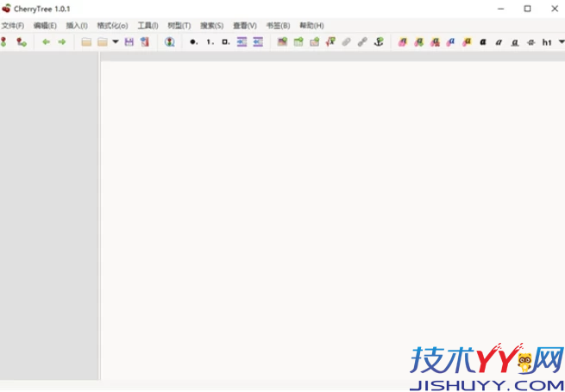Click the 'a' format icon with green mark

418,42
